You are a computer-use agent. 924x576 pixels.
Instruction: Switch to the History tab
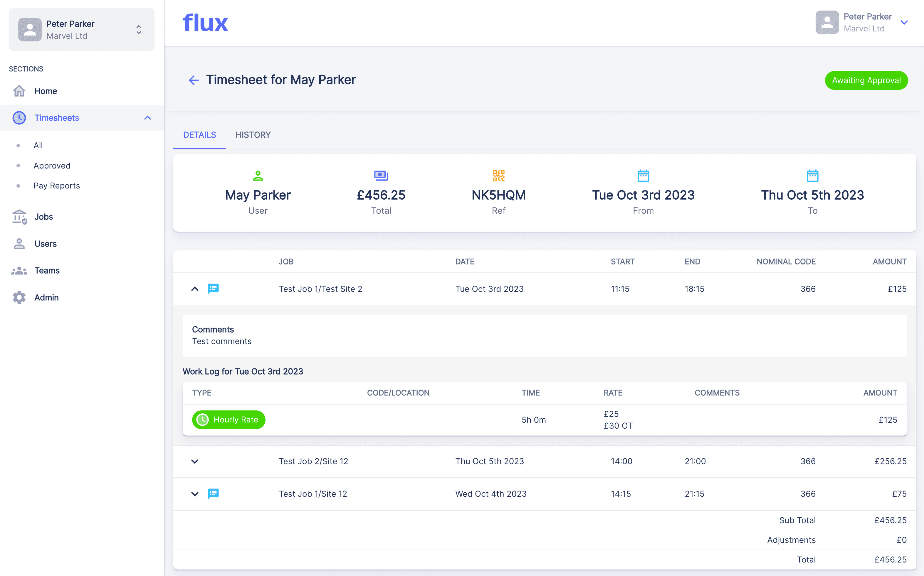pyautogui.click(x=253, y=135)
